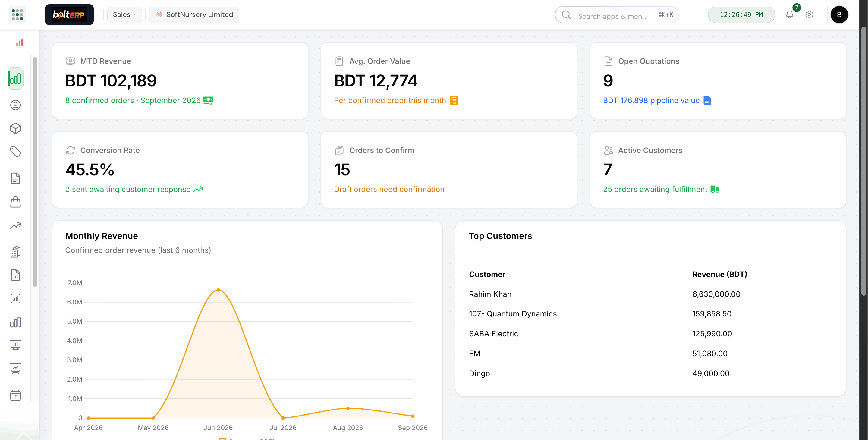Open the products cube icon in sidebar
The height and width of the screenshot is (440, 868).
tap(15, 128)
